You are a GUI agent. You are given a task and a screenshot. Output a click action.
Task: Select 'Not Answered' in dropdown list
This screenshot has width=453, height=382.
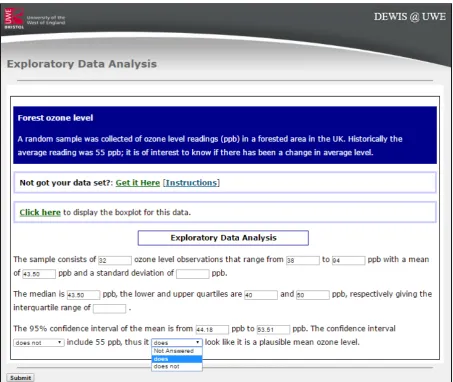tap(177, 351)
